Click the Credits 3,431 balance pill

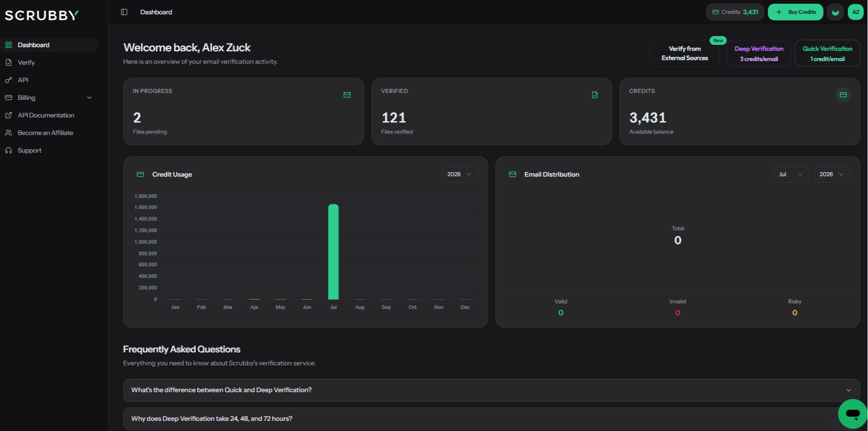tap(735, 12)
